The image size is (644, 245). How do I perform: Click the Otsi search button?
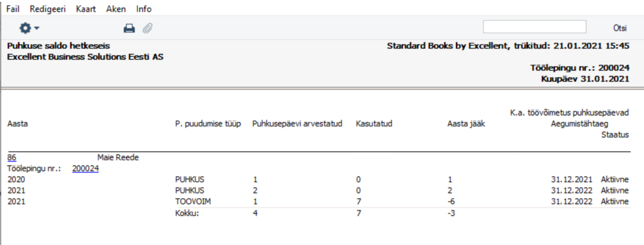coord(619,28)
